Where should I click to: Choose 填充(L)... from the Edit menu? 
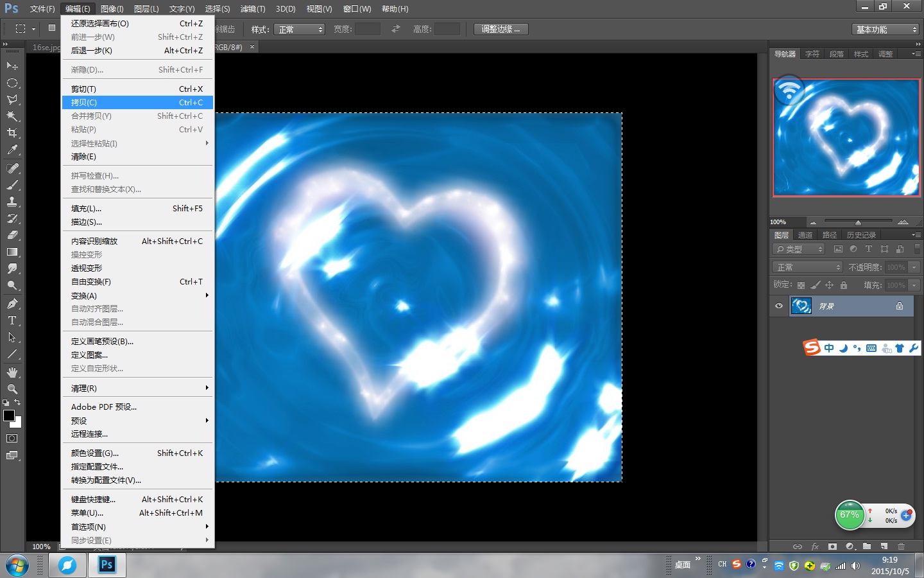[x=138, y=208]
